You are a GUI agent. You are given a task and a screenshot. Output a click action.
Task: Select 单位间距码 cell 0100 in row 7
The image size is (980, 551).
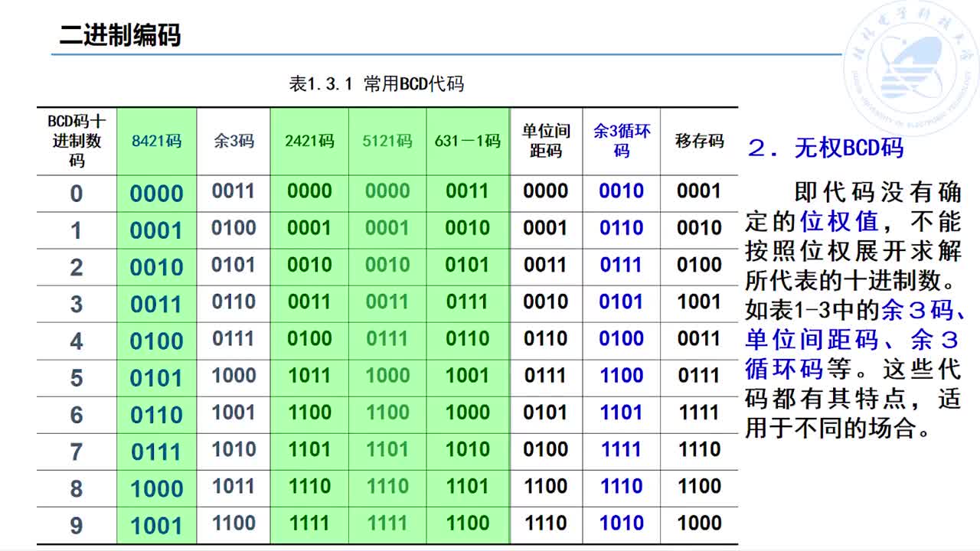pyautogui.click(x=546, y=449)
